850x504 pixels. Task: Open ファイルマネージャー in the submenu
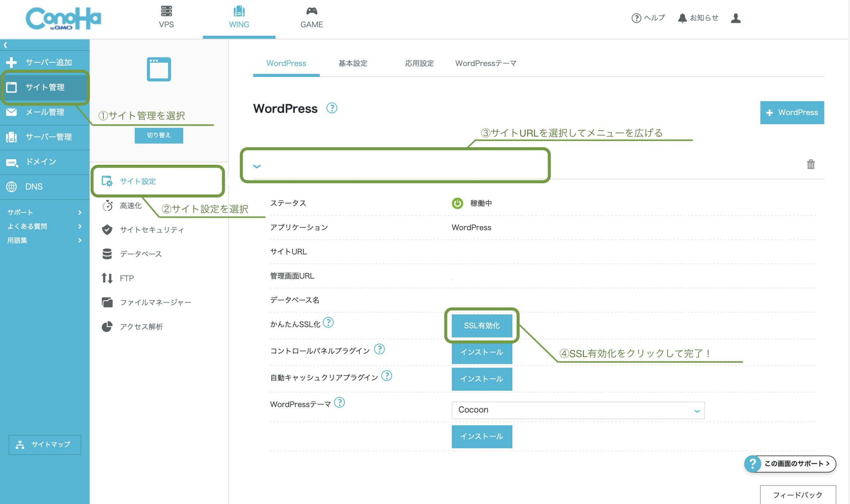click(x=146, y=302)
